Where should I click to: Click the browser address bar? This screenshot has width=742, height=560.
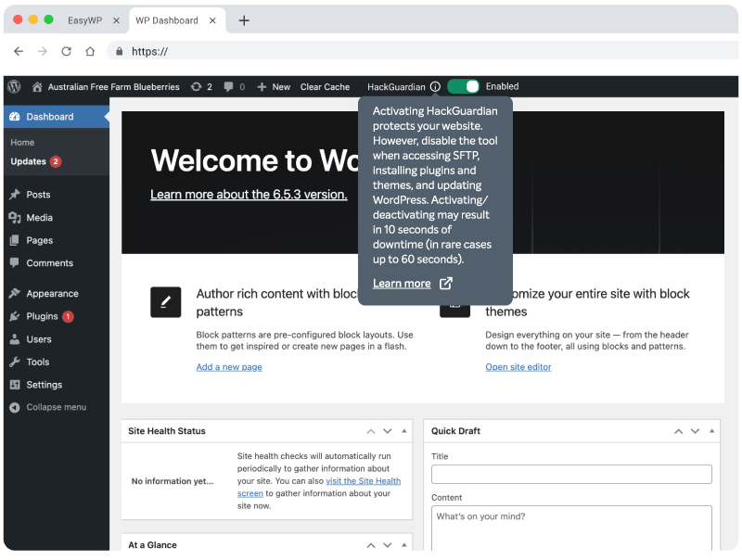[x=421, y=51]
